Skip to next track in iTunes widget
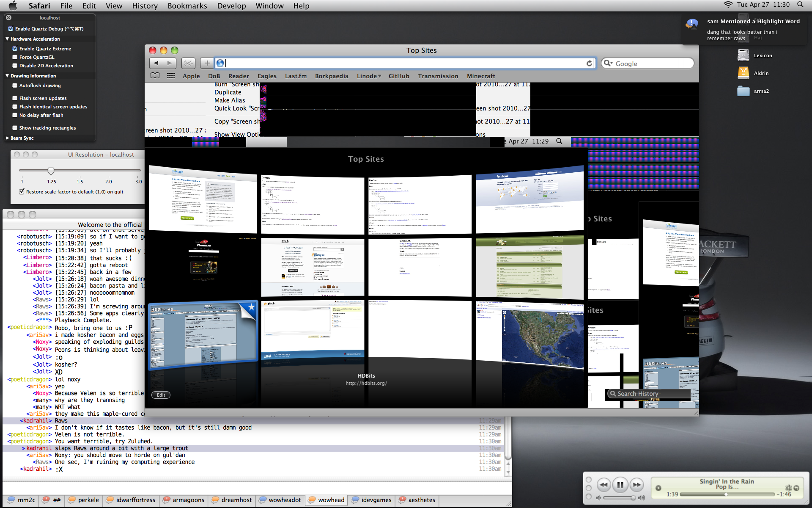The image size is (812, 508). [x=636, y=485]
